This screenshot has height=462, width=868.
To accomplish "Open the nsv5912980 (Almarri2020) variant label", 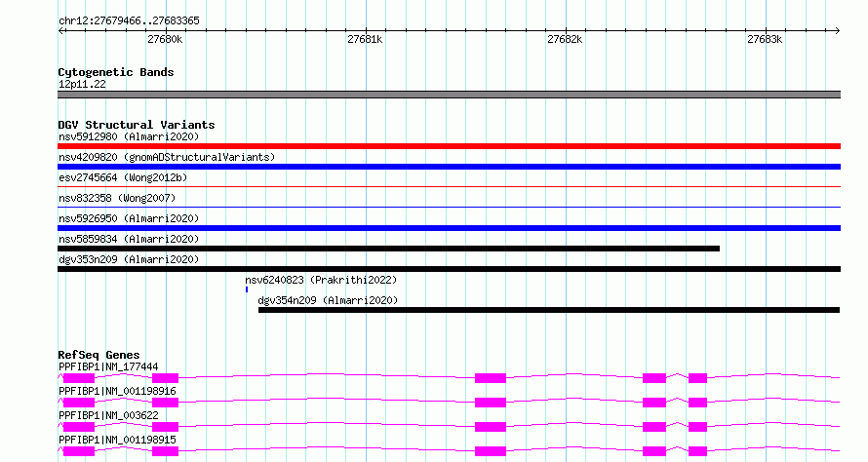I will coord(129,136).
